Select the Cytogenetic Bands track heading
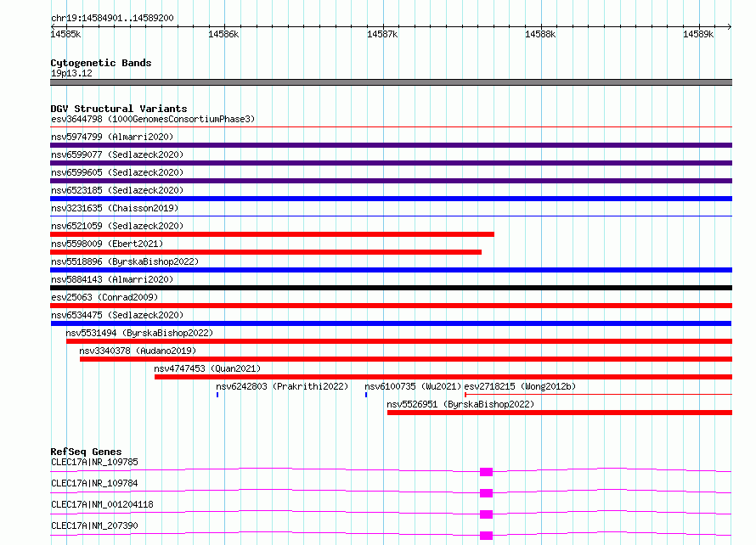 pyautogui.click(x=101, y=63)
